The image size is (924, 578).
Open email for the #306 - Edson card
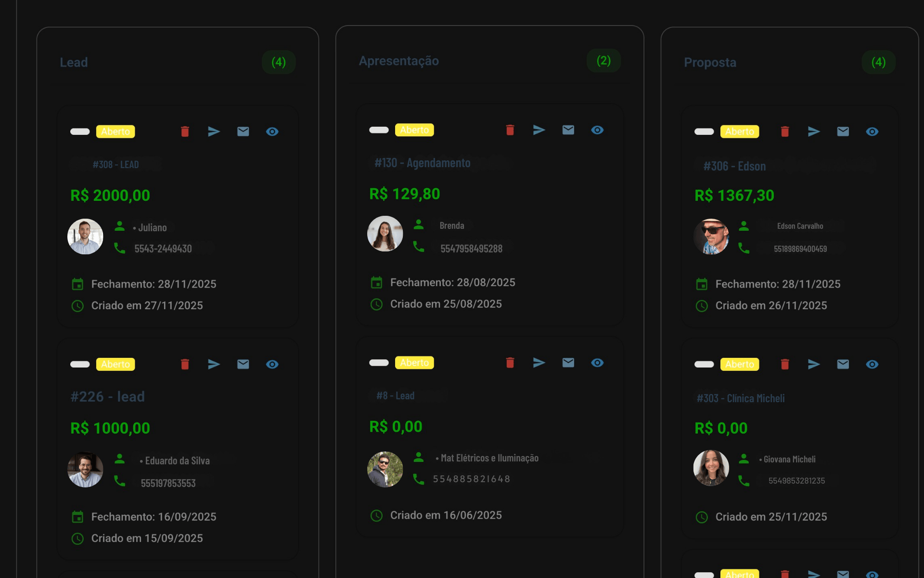843,131
